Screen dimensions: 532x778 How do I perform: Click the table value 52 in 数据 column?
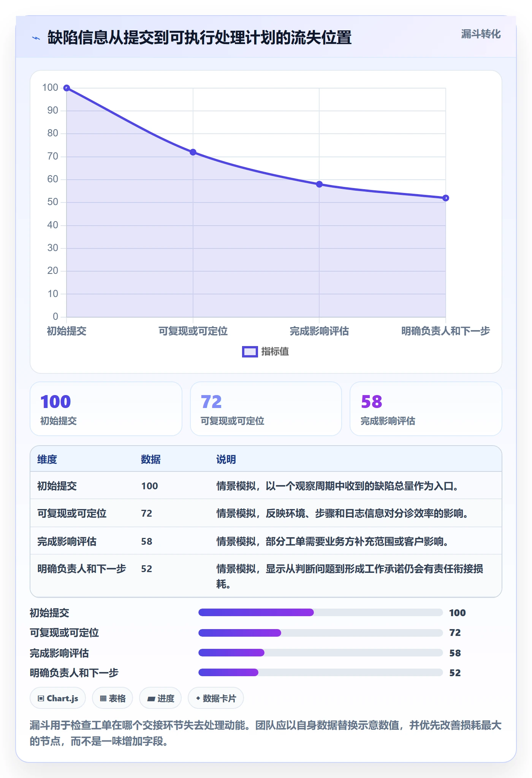point(147,569)
